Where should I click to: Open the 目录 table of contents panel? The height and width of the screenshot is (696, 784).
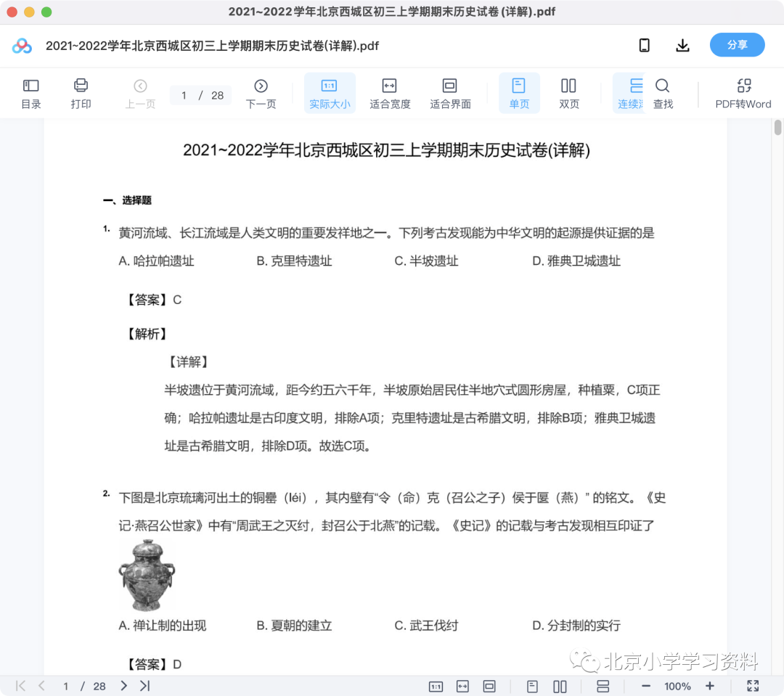click(30, 94)
